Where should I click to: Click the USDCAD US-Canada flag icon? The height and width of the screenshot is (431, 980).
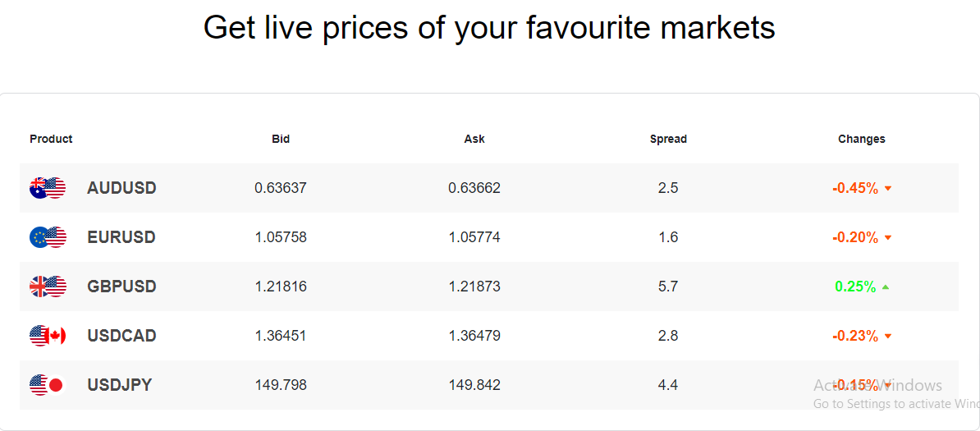point(48,336)
